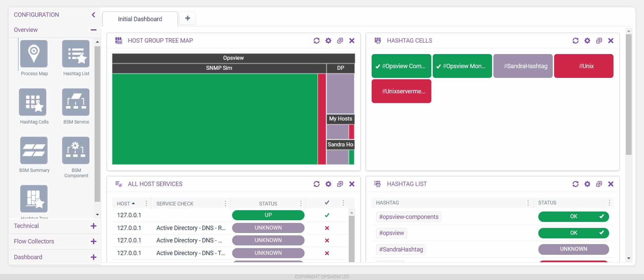644x280 pixels.
Task: Expand the Flow Collectors section
Action: tap(94, 241)
